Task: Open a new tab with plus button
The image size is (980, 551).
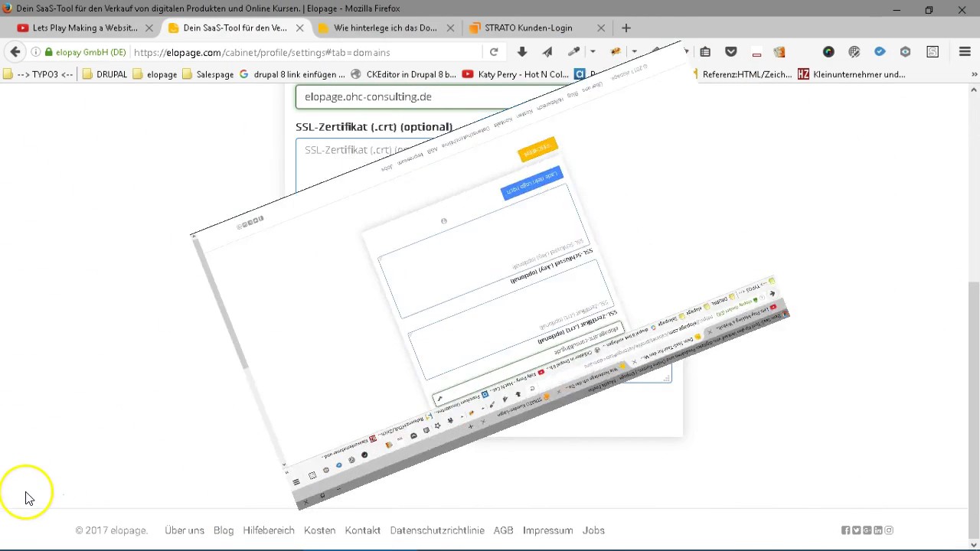Action: (626, 28)
